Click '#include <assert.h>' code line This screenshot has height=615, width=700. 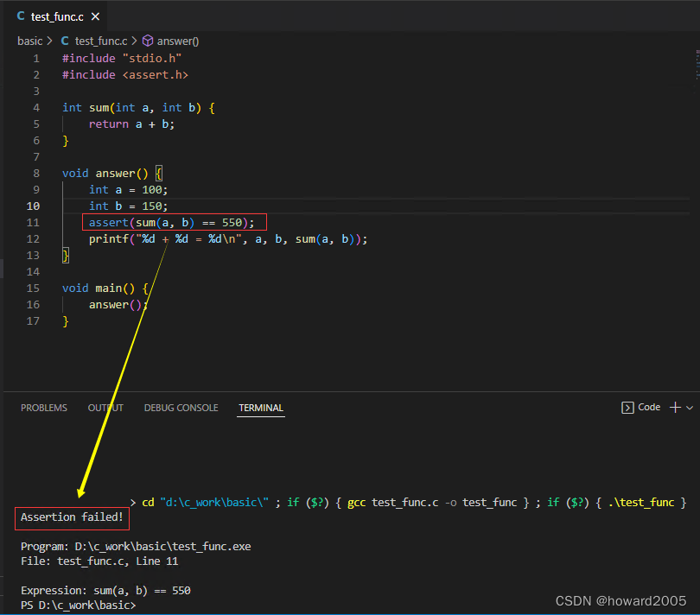click(x=125, y=75)
